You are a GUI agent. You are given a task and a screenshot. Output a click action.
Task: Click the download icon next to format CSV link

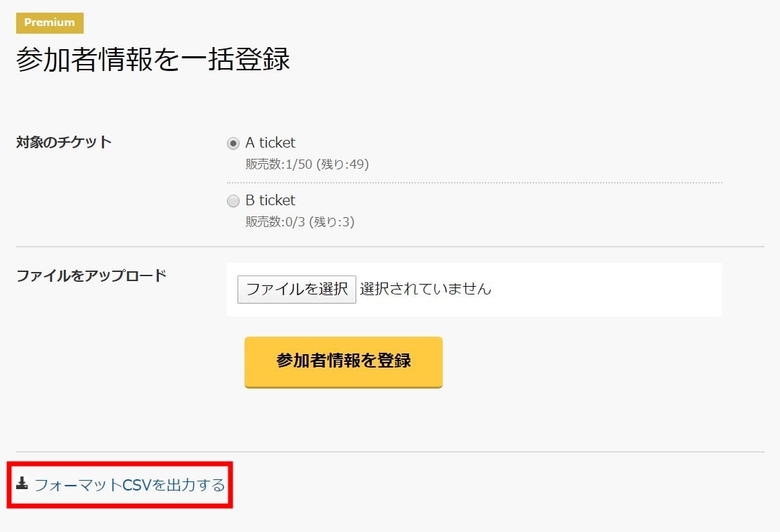[x=22, y=485]
